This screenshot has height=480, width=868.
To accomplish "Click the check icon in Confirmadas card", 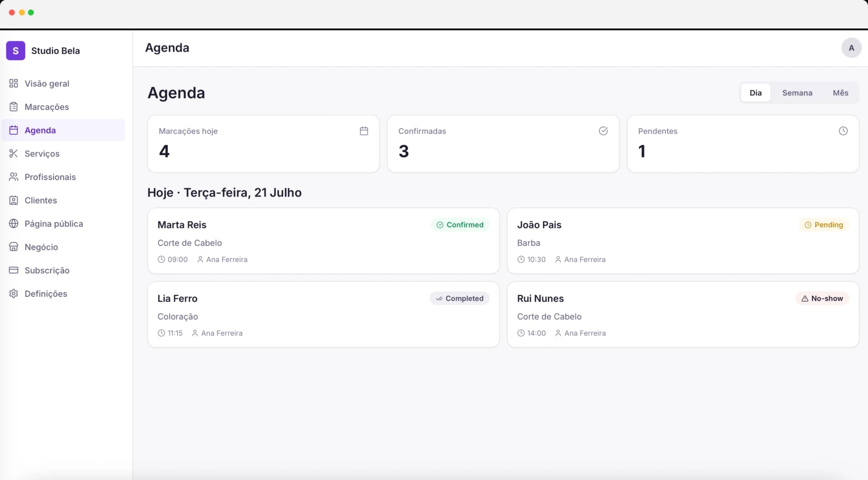I will (604, 131).
